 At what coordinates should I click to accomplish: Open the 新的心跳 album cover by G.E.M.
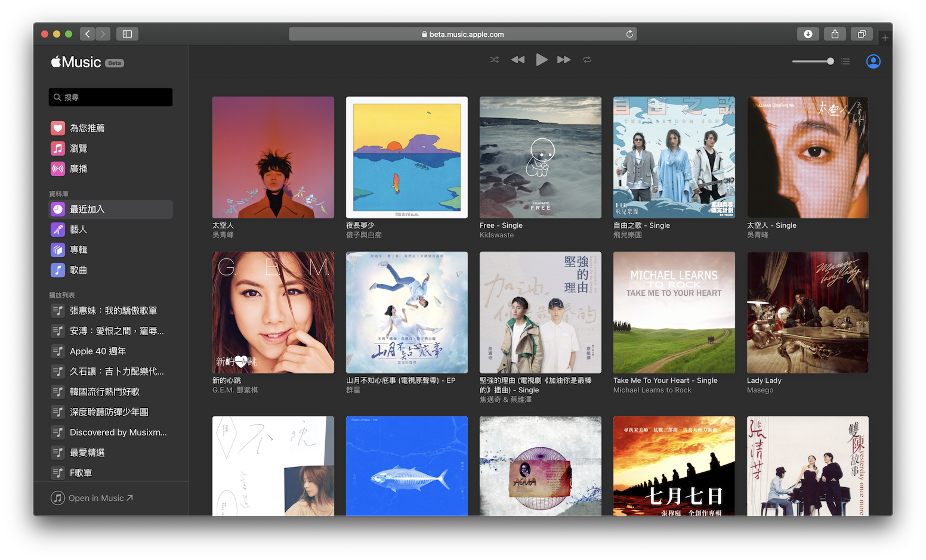273,313
